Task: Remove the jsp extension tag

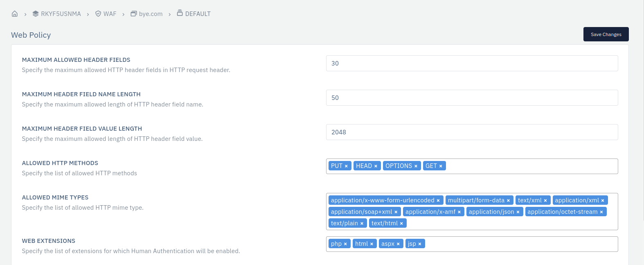Action: click(x=420, y=244)
